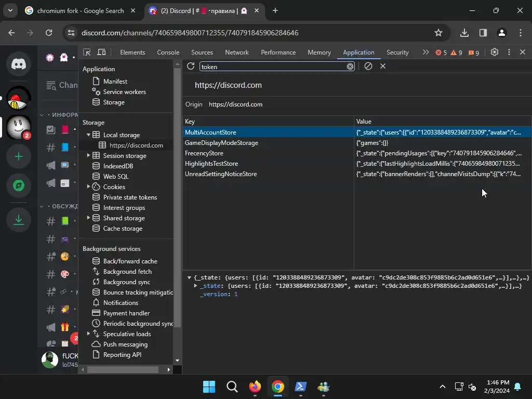Select the inspect element picker icon

87,52
